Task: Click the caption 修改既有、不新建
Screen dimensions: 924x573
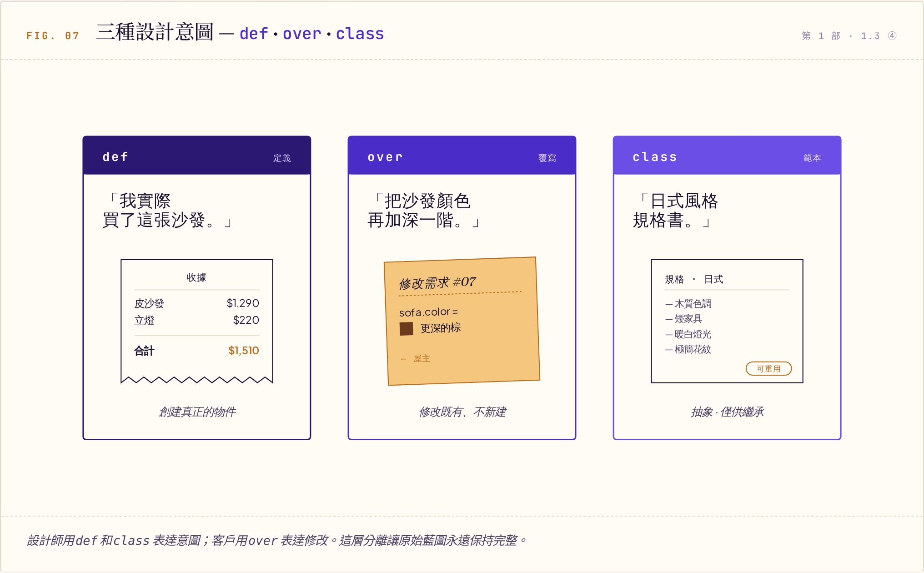Action: click(x=462, y=412)
